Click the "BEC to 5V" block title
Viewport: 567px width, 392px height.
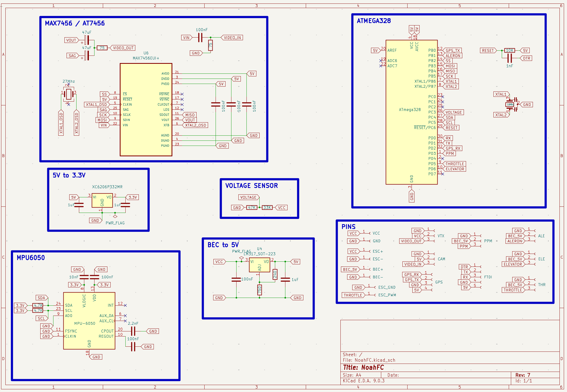pos(223,245)
